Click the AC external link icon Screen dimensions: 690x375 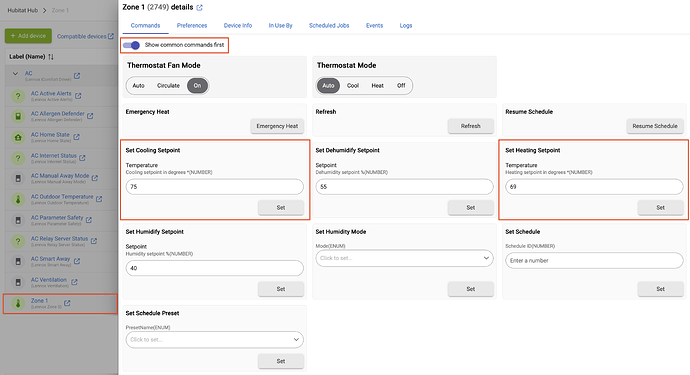(77, 76)
